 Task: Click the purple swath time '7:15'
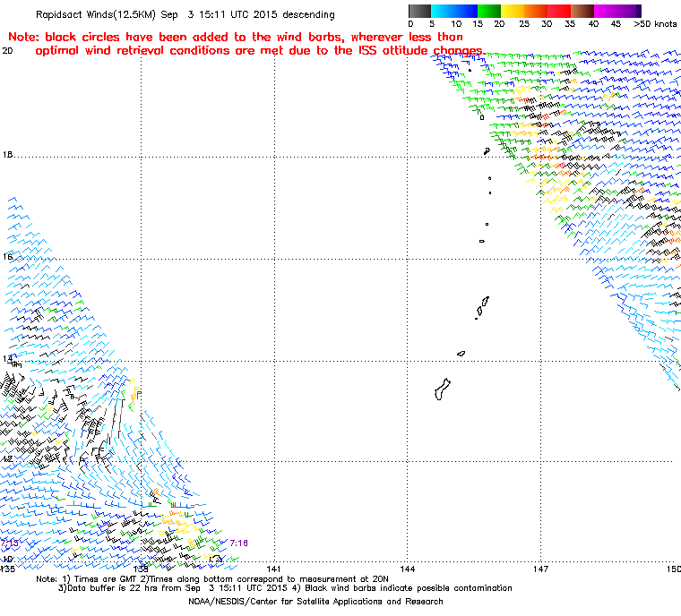pyautogui.click(x=9, y=543)
